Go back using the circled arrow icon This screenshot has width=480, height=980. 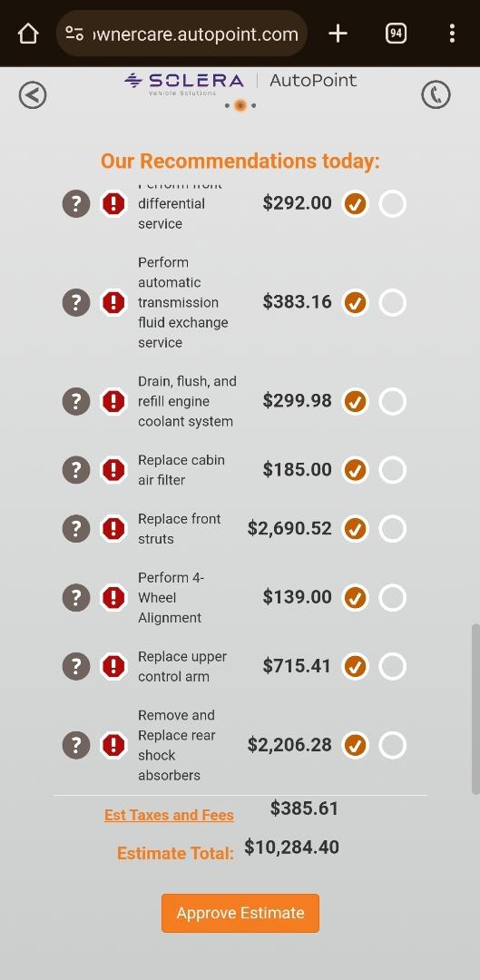[33, 95]
